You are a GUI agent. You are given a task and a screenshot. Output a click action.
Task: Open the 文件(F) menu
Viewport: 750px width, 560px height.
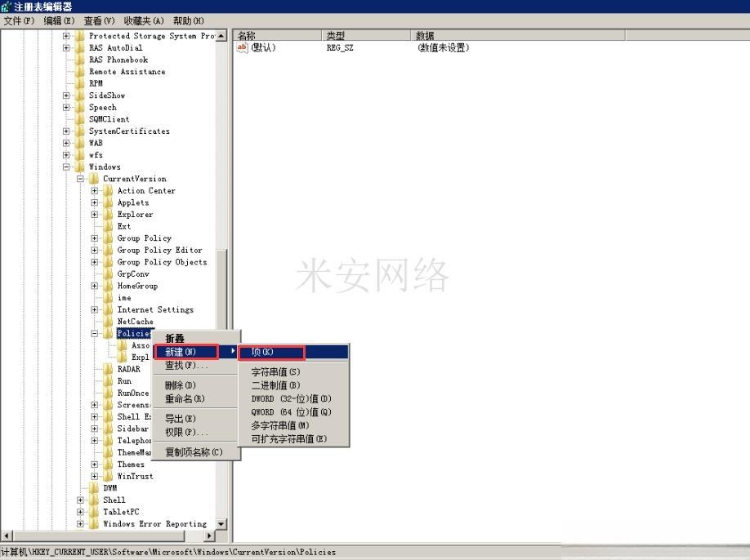point(19,21)
